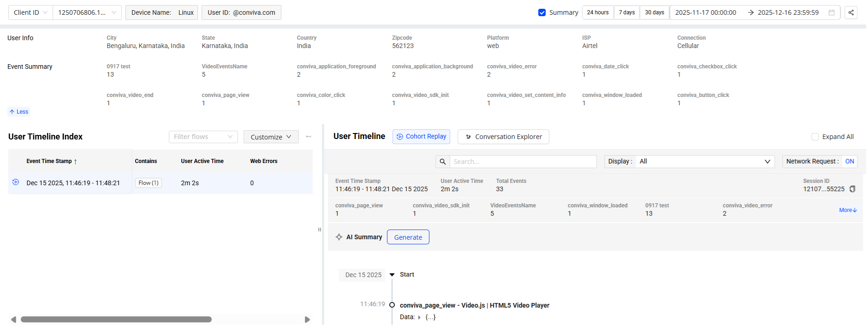Select the 30 days time range

coord(654,12)
